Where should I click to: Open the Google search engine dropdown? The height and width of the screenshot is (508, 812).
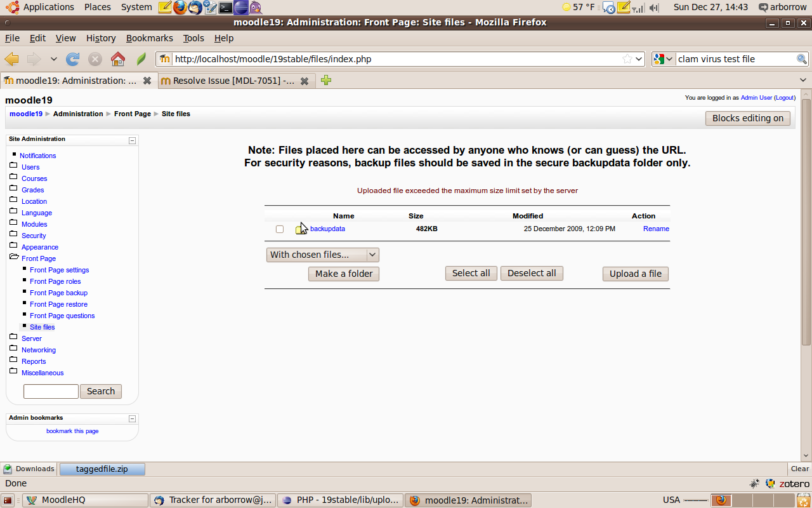[x=664, y=59]
